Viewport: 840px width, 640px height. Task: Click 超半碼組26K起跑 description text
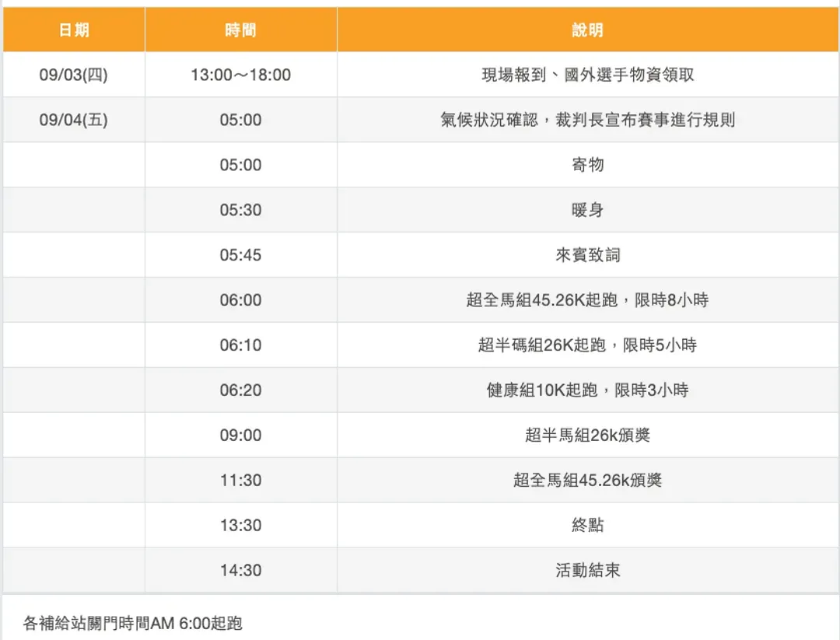tap(587, 346)
